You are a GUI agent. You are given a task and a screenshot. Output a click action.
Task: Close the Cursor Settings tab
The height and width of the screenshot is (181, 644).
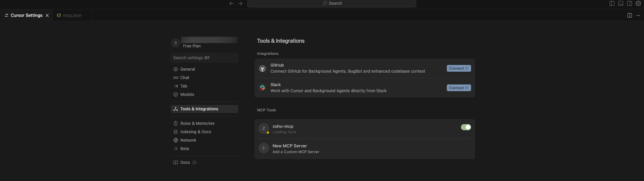click(x=47, y=15)
